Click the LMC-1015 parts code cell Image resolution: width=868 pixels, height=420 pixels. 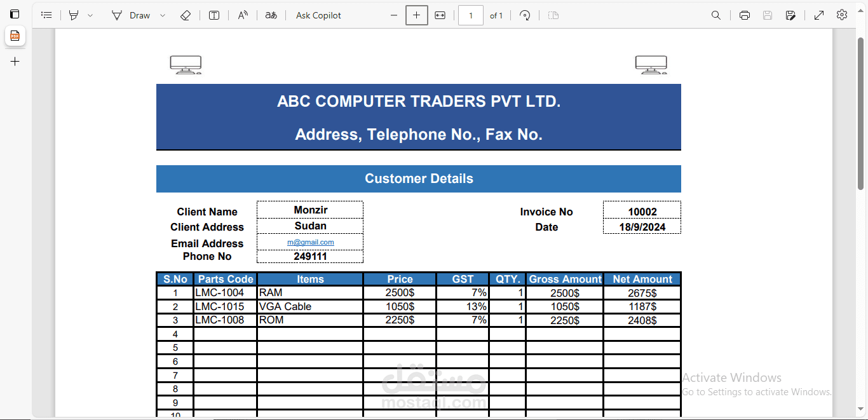pyautogui.click(x=226, y=306)
